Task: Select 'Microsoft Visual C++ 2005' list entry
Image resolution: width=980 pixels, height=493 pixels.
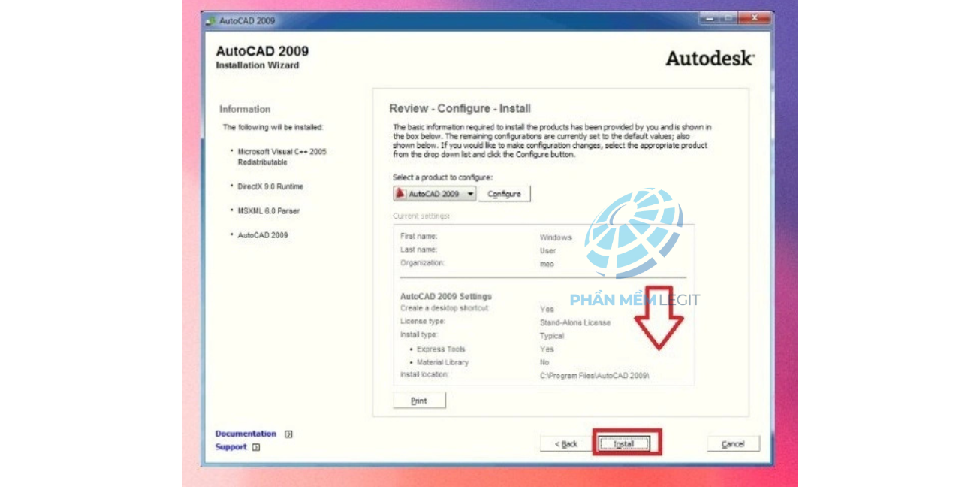Action: click(282, 156)
